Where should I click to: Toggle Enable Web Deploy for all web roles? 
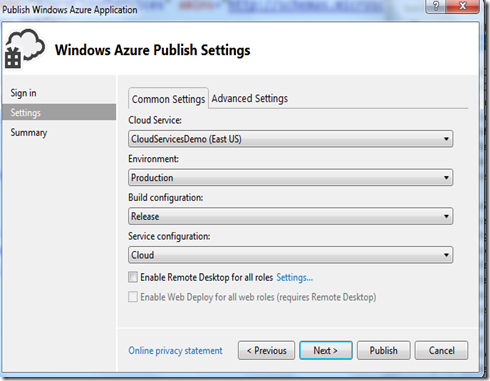(x=133, y=297)
